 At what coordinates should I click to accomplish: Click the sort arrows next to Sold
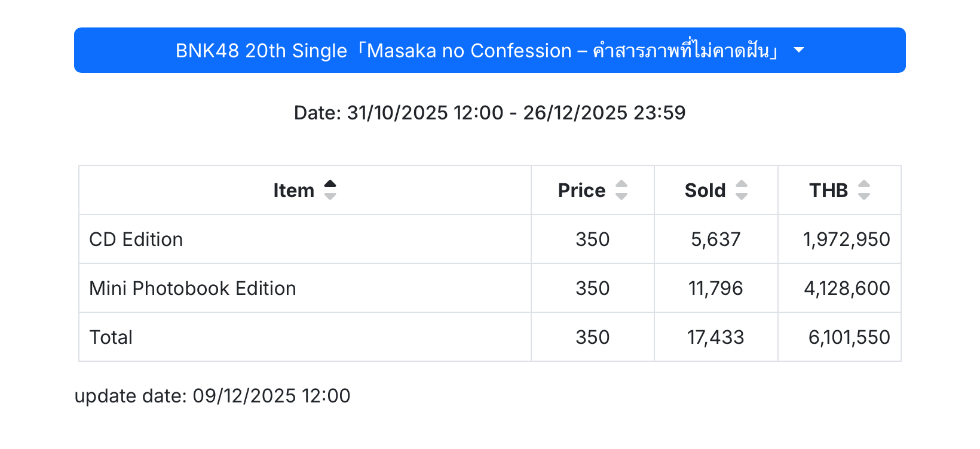[742, 190]
